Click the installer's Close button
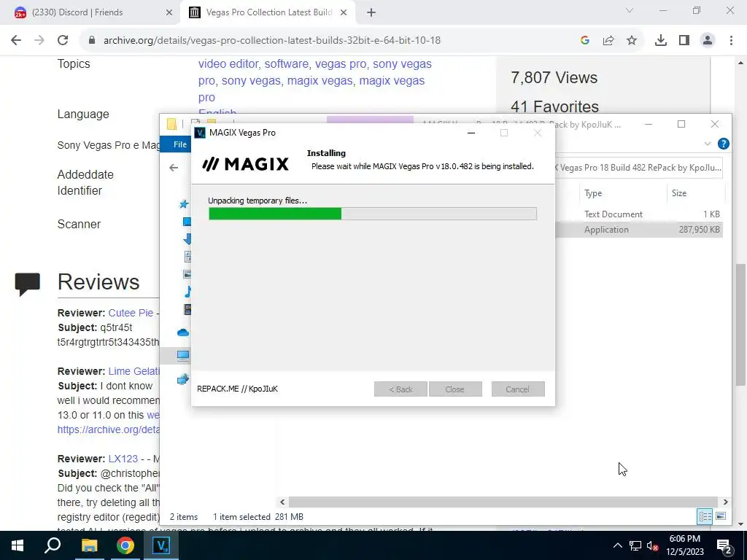The image size is (747, 560). pyautogui.click(x=455, y=389)
